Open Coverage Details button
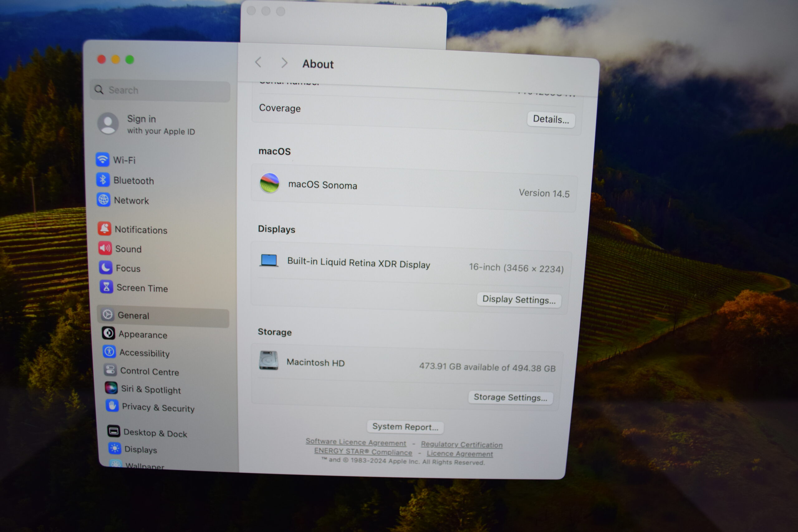The image size is (798, 532). pos(551,119)
